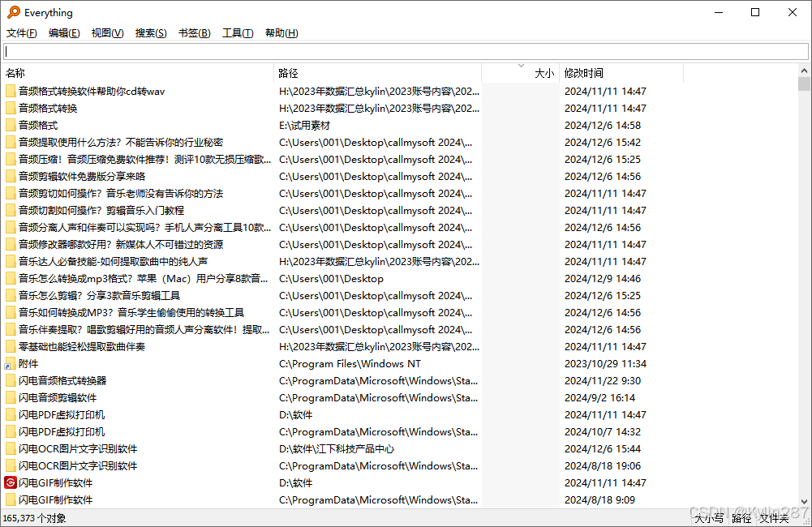Click folder icon next to 闪电音频剪辑软件
Image resolution: width=812 pixels, height=527 pixels.
[x=11, y=398]
